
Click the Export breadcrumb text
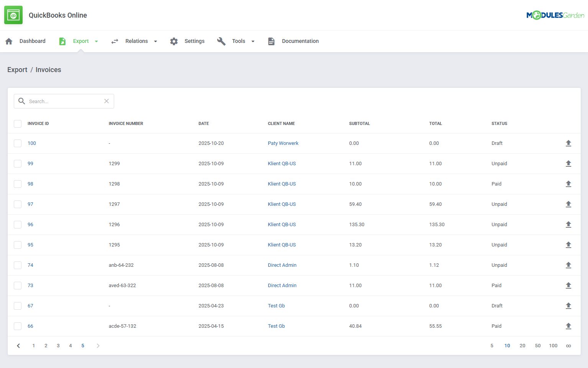point(17,70)
